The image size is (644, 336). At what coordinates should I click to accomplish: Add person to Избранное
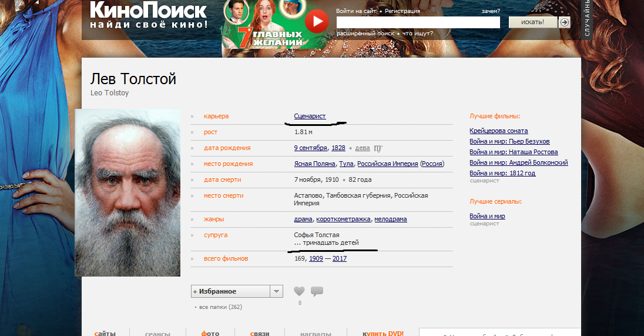point(230,291)
